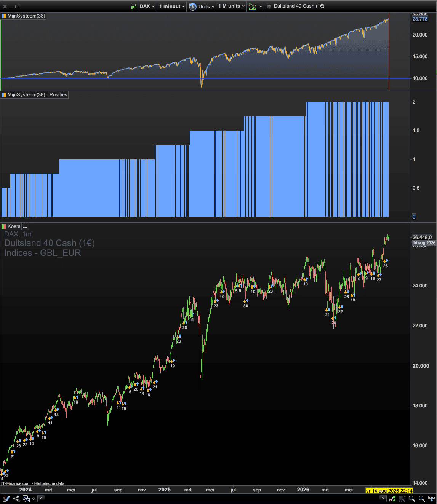Open the MijnSysteem(38) equity curve label

pyautogui.click(x=26, y=16)
